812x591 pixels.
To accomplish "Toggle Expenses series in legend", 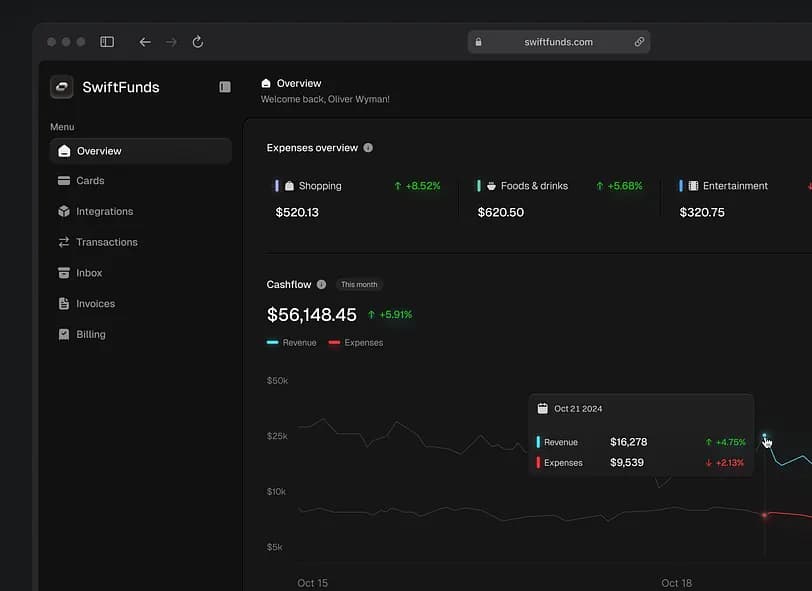I will [x=356, y=343].
